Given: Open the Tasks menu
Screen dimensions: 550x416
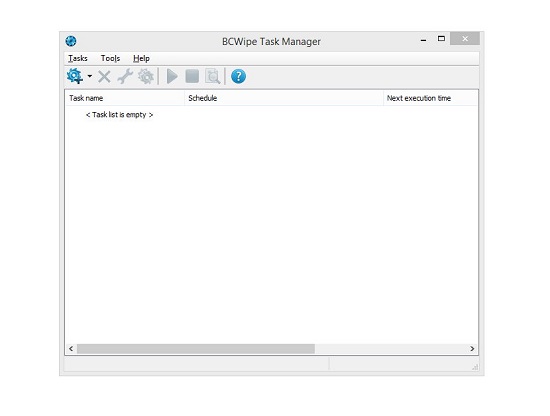Looking at the screenshot, I should 78,58.
